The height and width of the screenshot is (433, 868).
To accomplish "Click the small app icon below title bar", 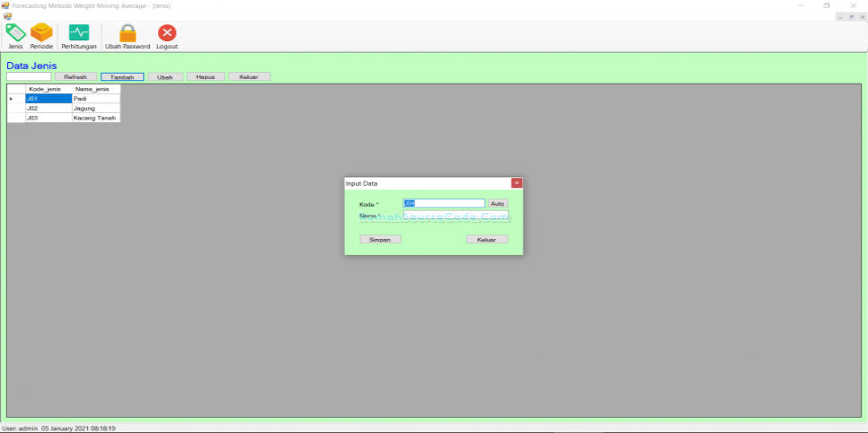I will click(7, 16).
